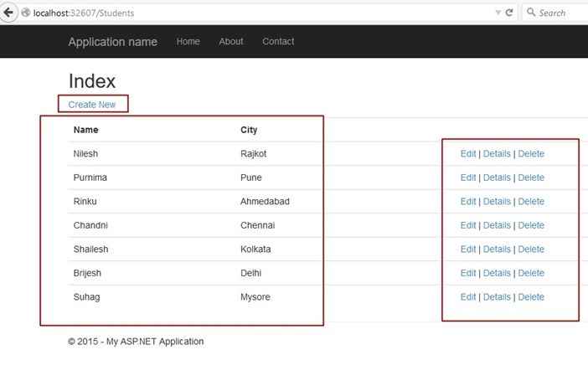Screen dimensions: 588x391
Task: View Details for Nilesh
Action: (x=497, y=154)
